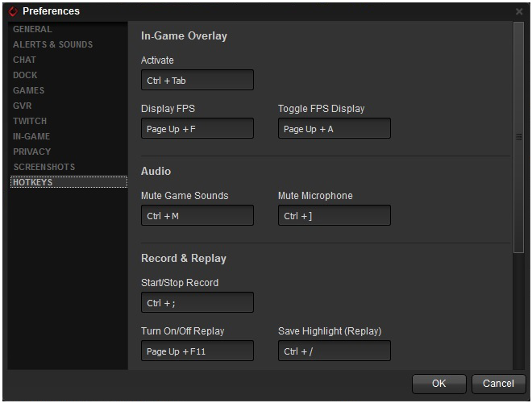532x403 pixels.
Task: Edit the Display FPS hotkey field
Action: 197,128
